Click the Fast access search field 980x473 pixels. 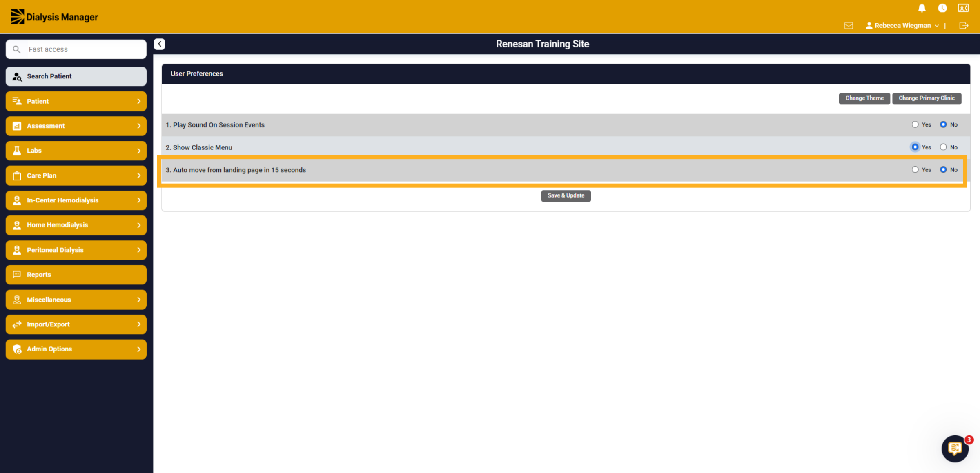click(76, 49)
